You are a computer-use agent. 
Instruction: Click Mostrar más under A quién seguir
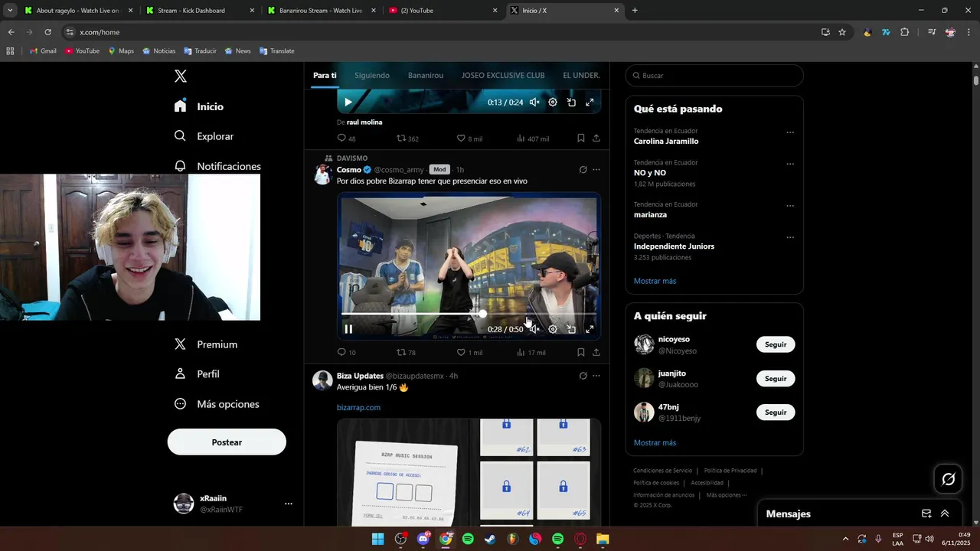(655, 442)
